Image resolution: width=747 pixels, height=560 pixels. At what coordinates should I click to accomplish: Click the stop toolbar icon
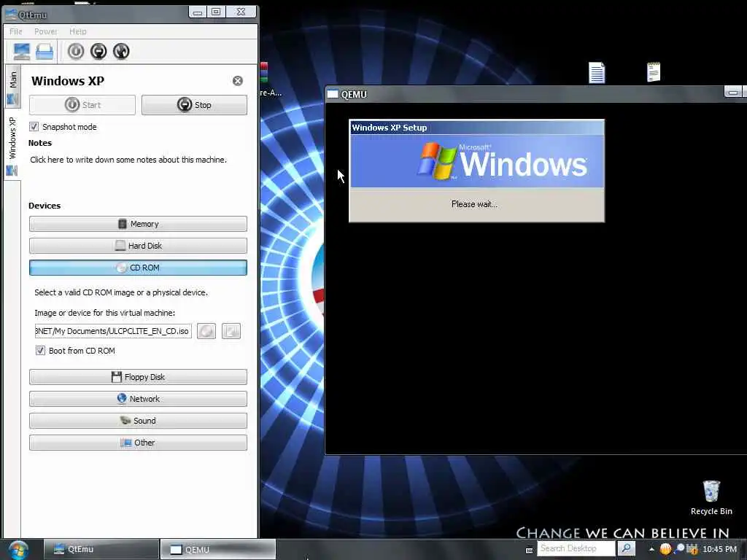coord(98,51)
